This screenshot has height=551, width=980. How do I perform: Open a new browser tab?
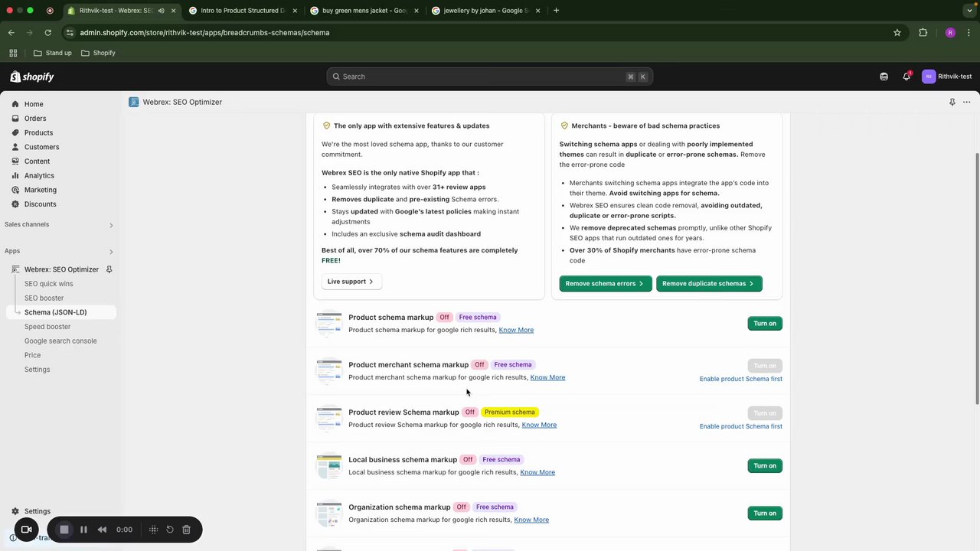click(556, 11)
